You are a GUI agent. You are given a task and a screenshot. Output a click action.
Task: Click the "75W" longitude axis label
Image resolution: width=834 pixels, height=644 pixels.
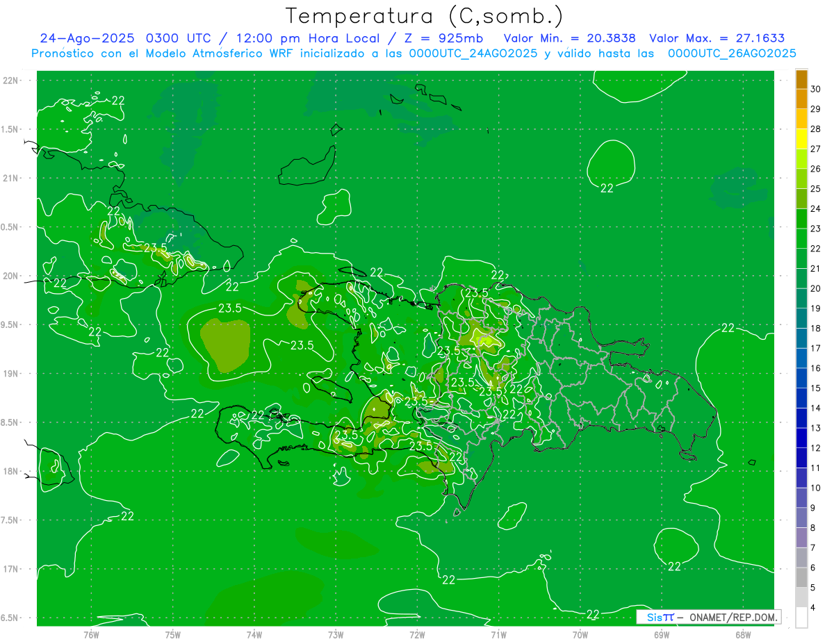[173, 634]
